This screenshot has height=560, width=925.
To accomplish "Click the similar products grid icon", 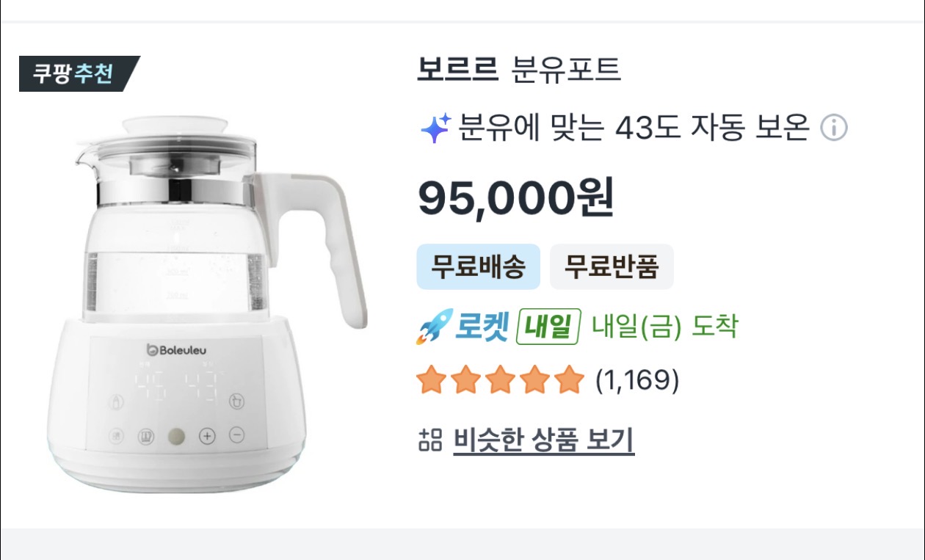I will point(430,440).
